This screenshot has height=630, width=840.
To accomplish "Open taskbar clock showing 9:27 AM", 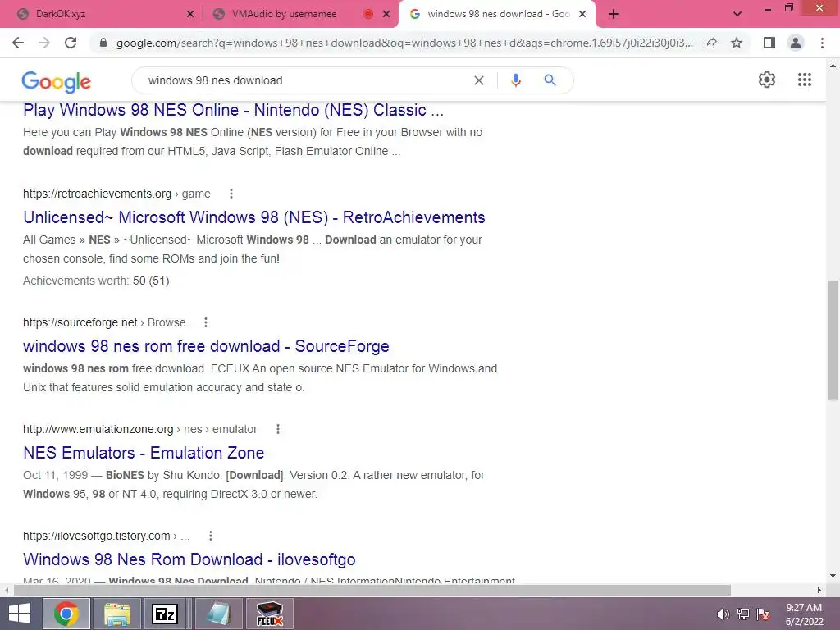I will point(804,614).
